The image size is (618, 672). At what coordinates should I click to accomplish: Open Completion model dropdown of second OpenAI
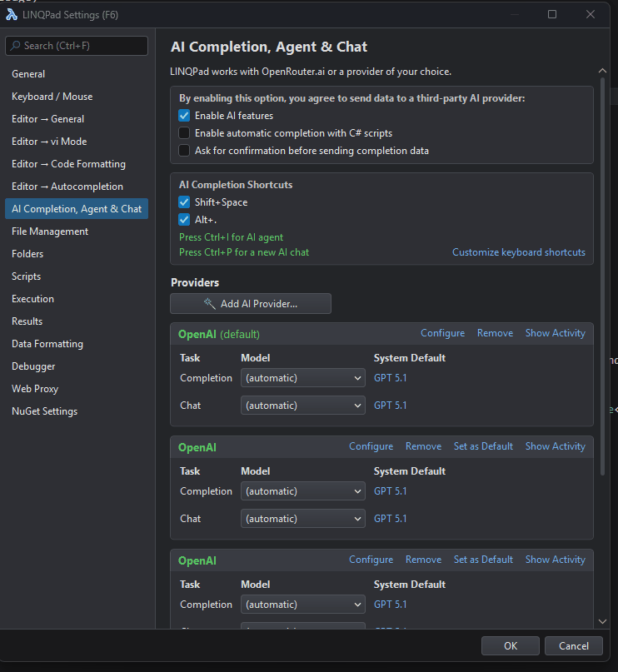coord(303,491)
